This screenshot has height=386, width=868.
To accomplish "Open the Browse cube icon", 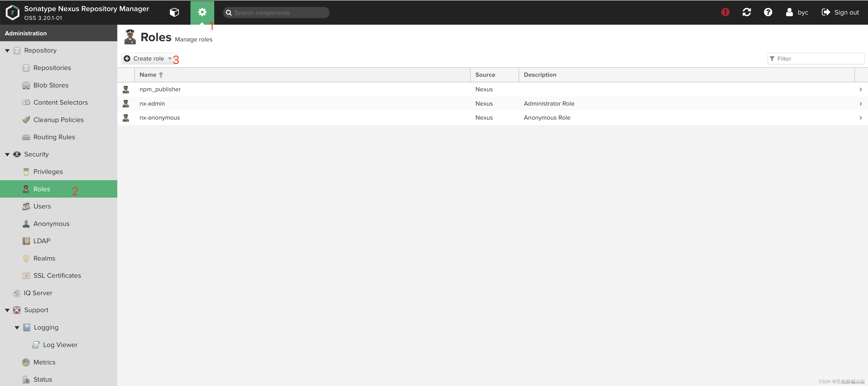I will [174, 12].
